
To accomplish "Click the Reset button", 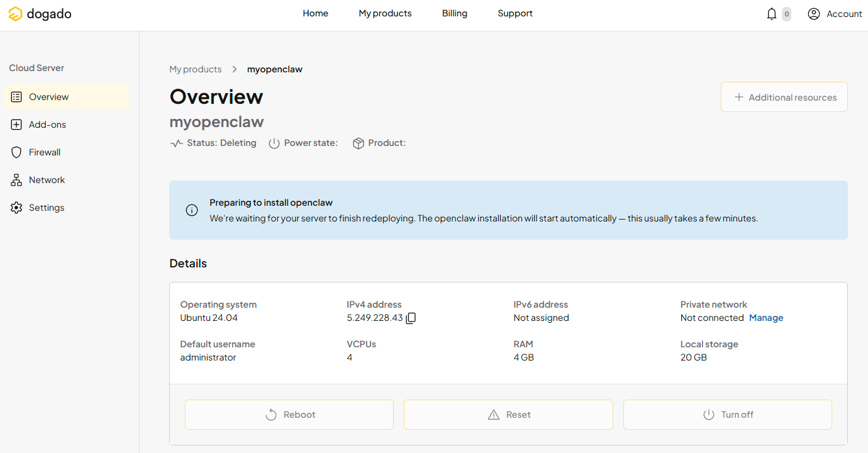I will pos(508,415).
